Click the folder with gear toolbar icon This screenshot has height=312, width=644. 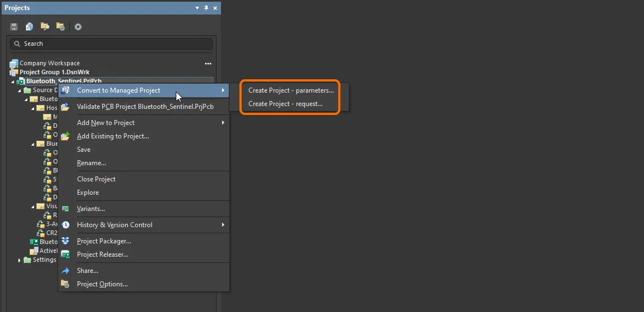[x=60, y=27]
